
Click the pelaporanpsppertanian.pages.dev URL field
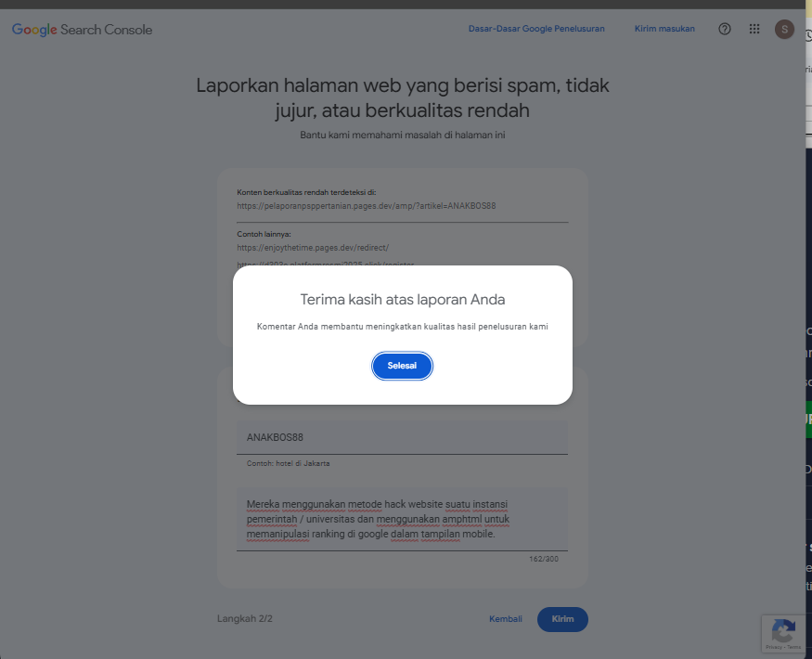[402, 206]
